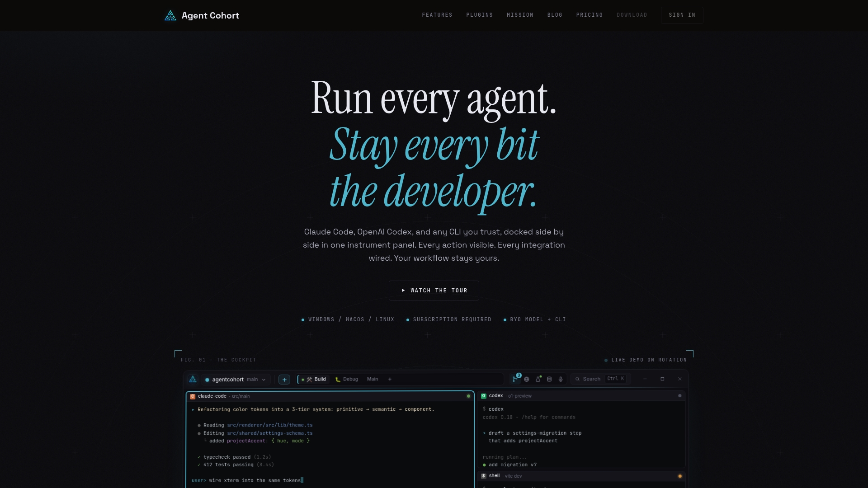This screenshot has width=868, height=488.
Task: Click the cockpit app logo icon
Action: click(x=193, y=379)
